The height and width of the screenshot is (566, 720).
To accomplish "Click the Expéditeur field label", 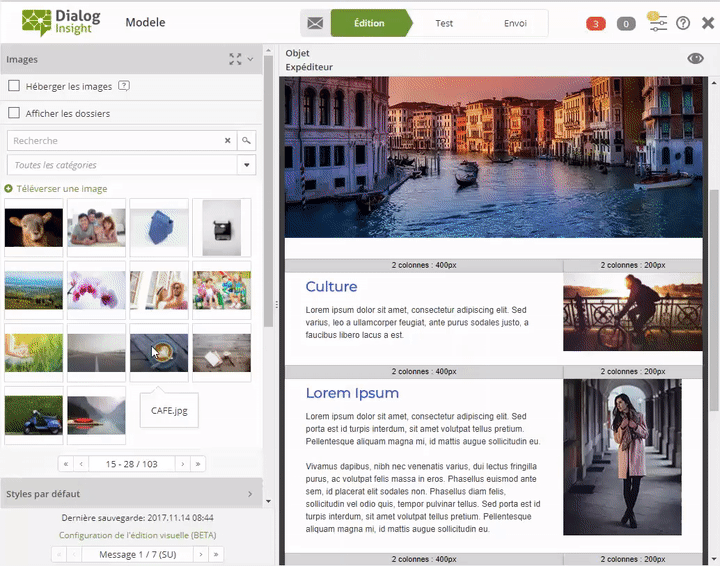I will point(309,67).
